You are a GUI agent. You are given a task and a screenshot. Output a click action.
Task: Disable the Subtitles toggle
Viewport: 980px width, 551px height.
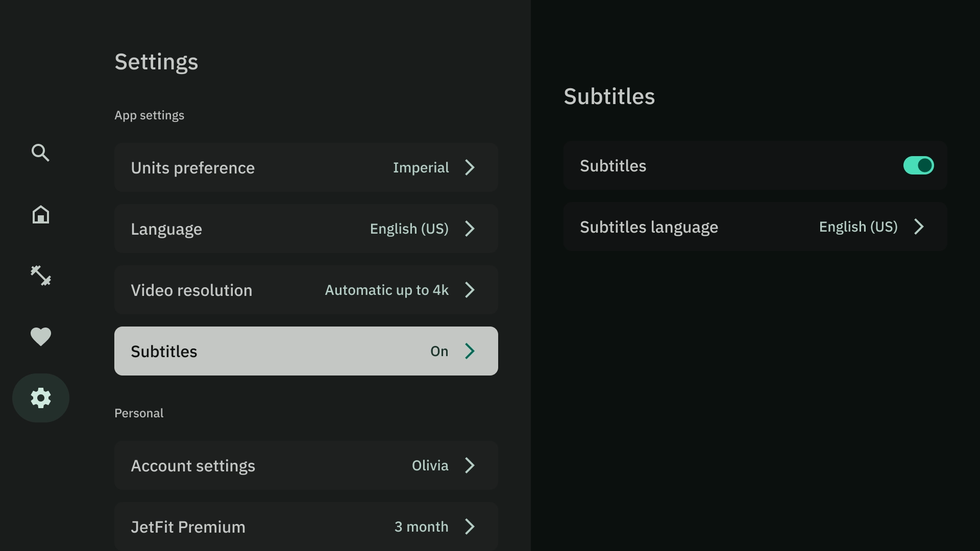pos(919,165)
